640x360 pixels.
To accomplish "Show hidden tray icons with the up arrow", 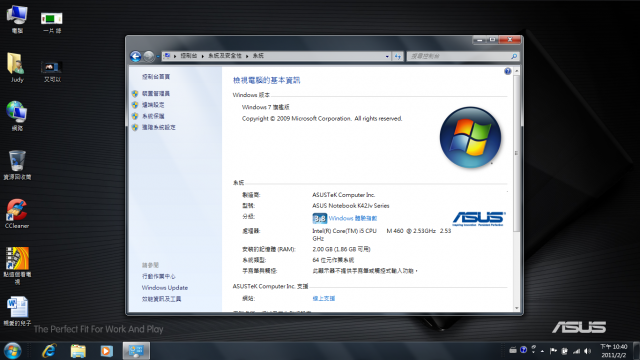I will click(x=542, y=351).
